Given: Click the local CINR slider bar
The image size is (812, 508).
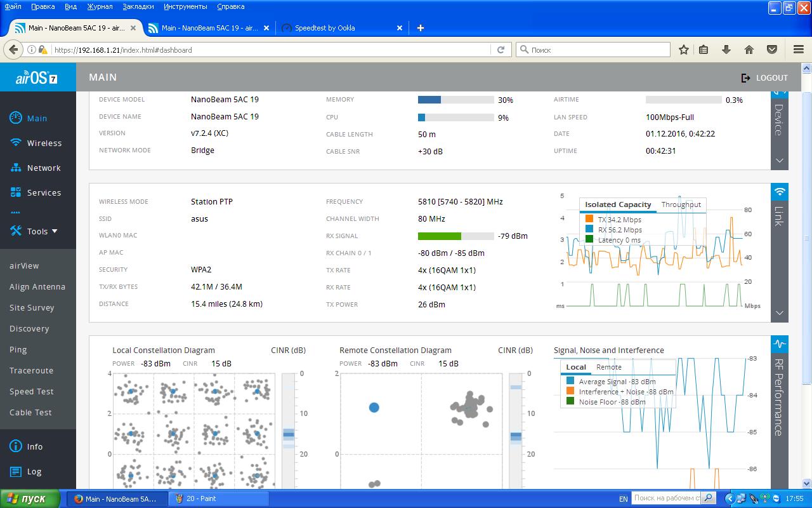Looking at the screenshot, I should (x=288, y=431).
